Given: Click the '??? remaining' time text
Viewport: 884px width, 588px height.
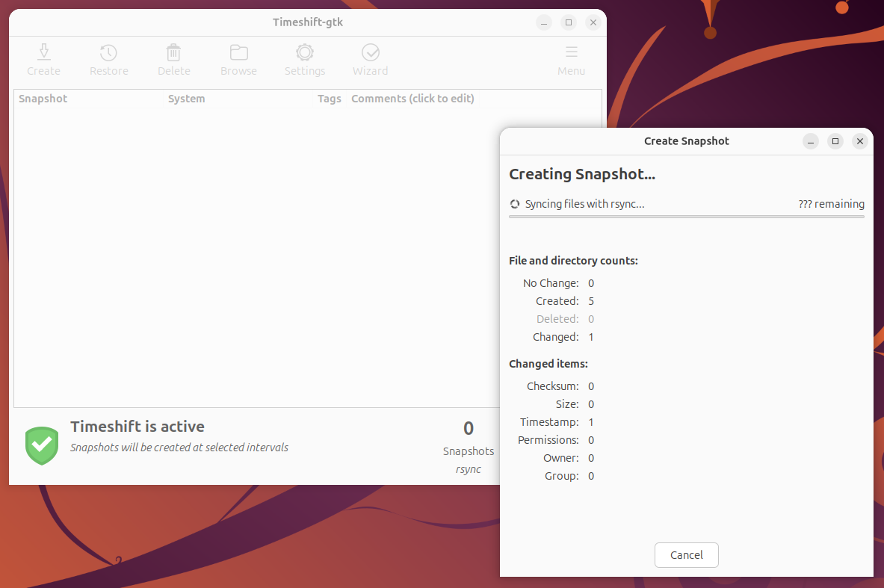Looking at the screenshot, I should pyautogui.click(x=831, y=204).
